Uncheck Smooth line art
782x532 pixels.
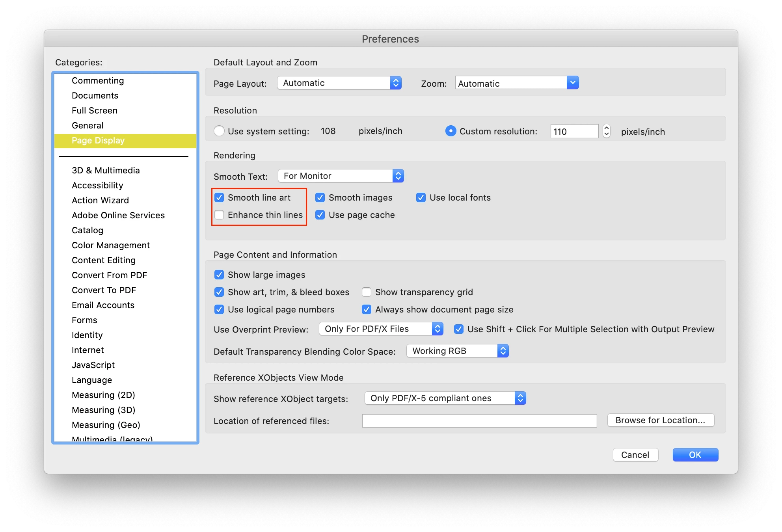[219, 197]
